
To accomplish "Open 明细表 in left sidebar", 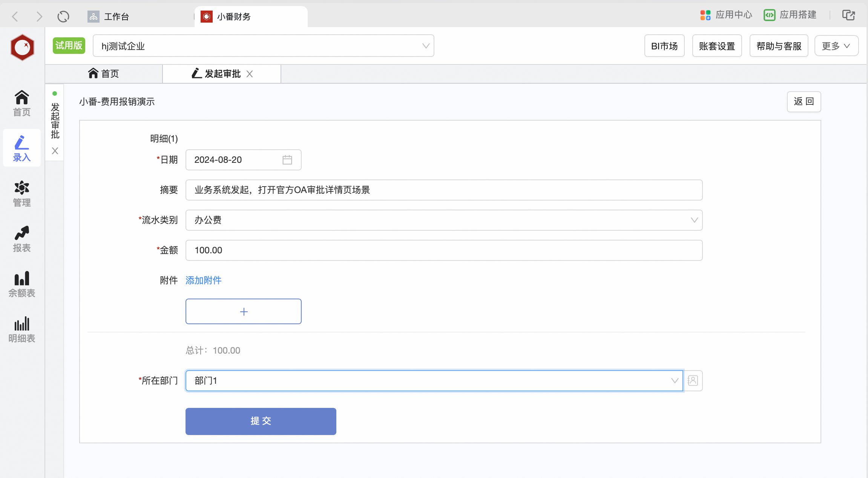I will [x=22, y=329].
